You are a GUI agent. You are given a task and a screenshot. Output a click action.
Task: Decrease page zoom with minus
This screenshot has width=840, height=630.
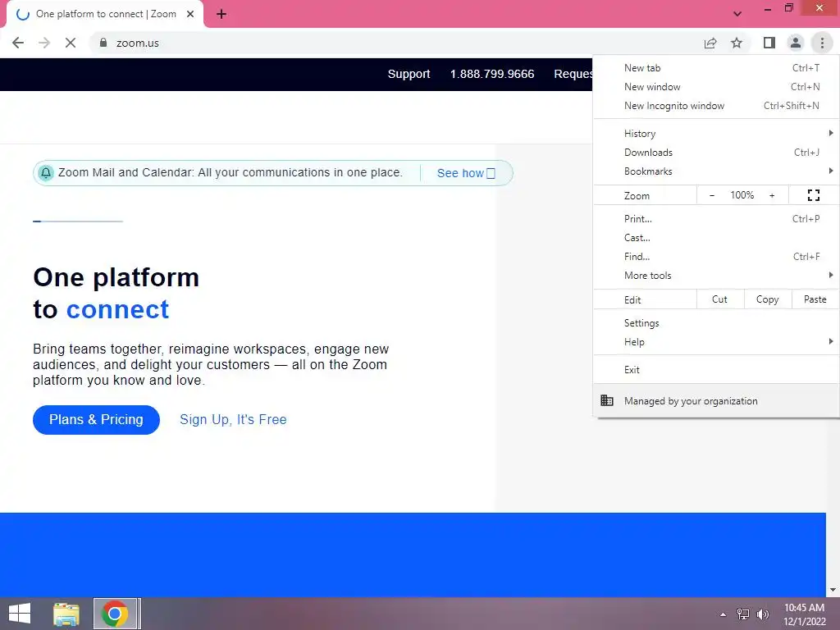[x=712, y=195]
